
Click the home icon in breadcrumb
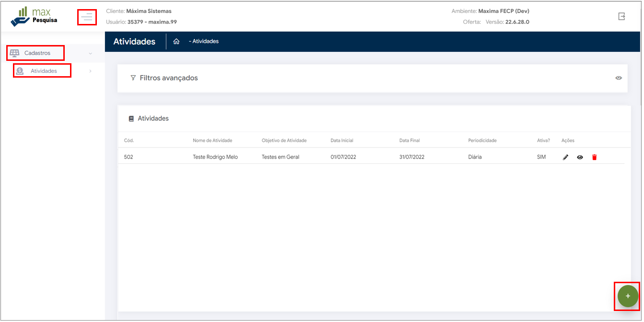click(176, 42)
